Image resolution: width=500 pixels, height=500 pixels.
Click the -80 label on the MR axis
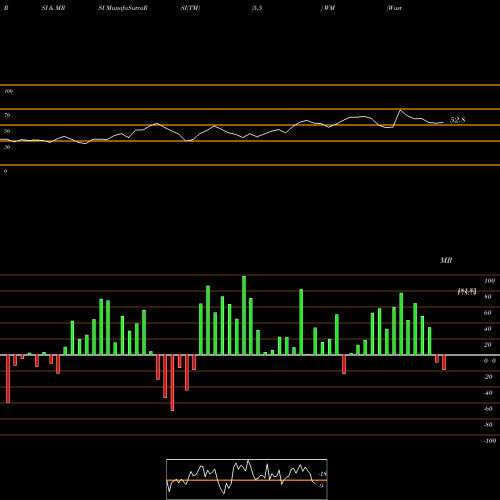[488, 425]
